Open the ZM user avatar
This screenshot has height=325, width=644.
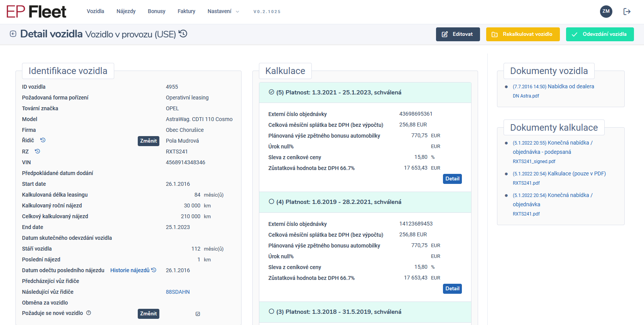[606, 12]
